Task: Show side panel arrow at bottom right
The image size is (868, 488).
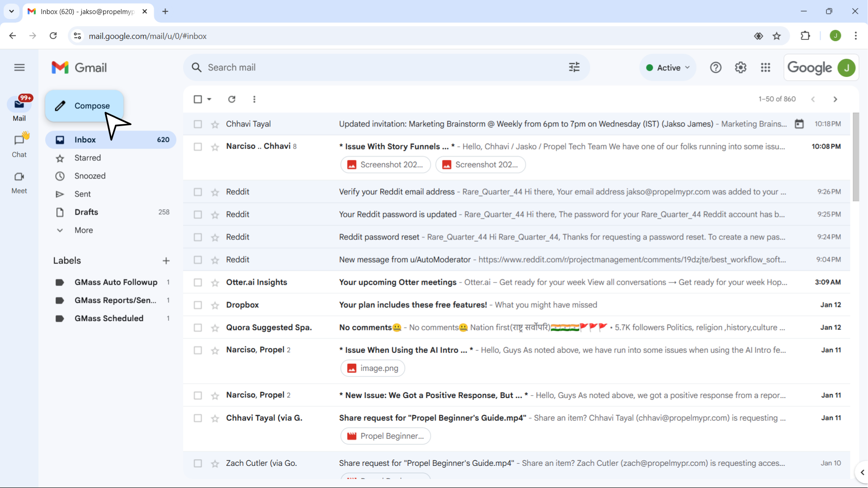Action: coord(862,472)
